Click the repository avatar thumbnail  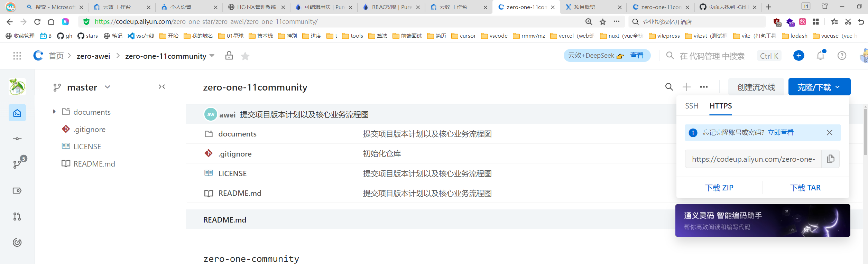(x=17, y=86)
